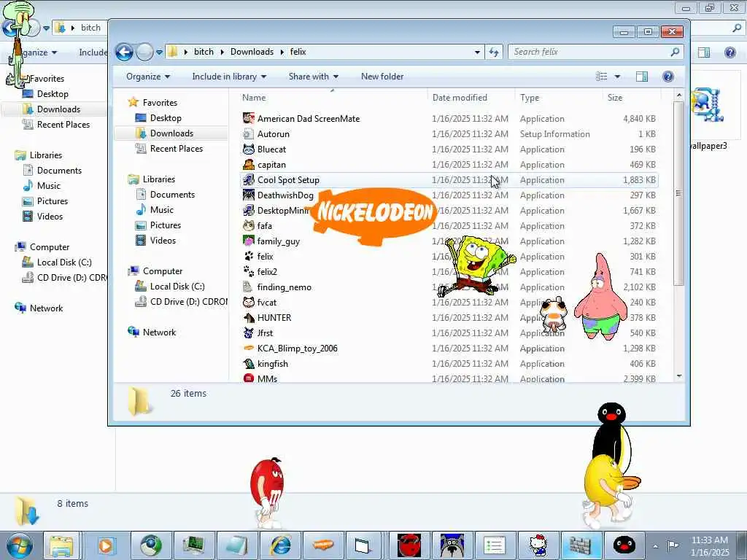The height and width of the screenshot is (560, 747).
Task: Click New folder button
Action: [382, 77]
